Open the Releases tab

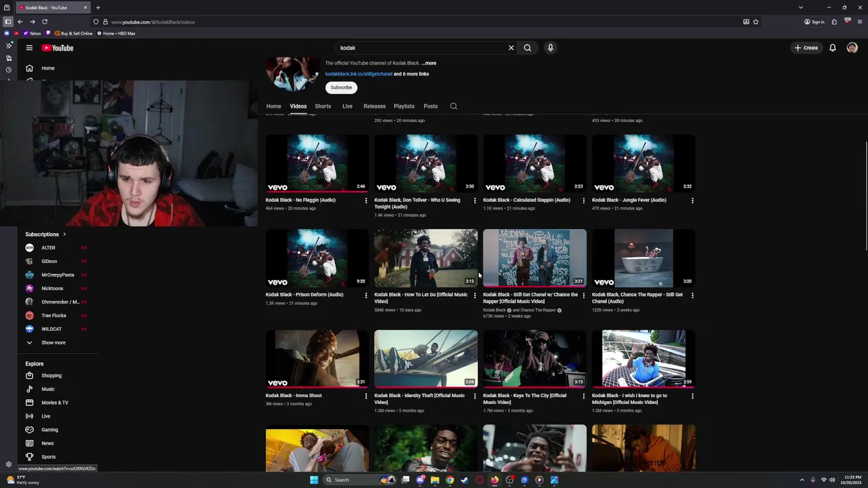pos(374,106)
